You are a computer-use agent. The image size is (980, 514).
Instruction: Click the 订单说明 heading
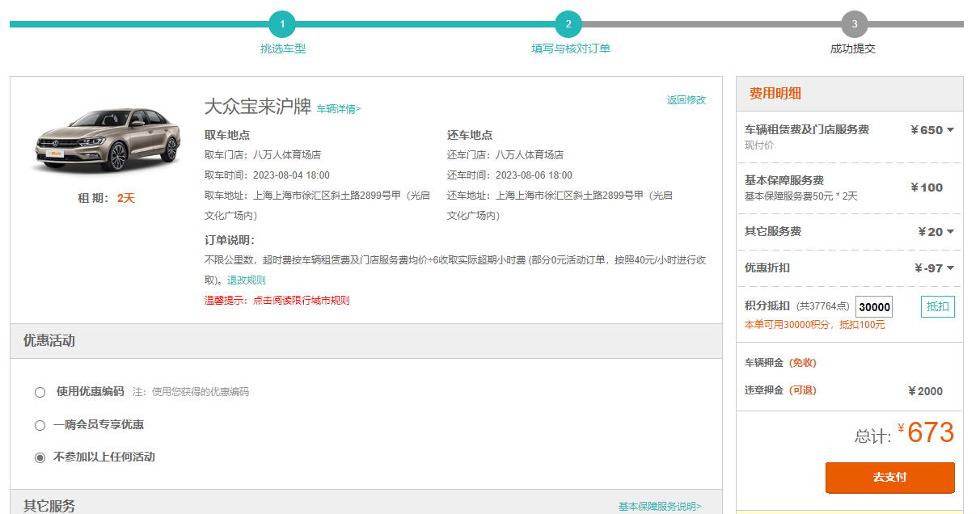click(230, 240)
